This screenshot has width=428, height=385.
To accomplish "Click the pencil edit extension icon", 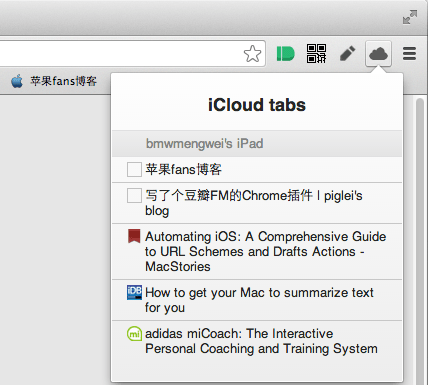I will [x=347, y=54].
